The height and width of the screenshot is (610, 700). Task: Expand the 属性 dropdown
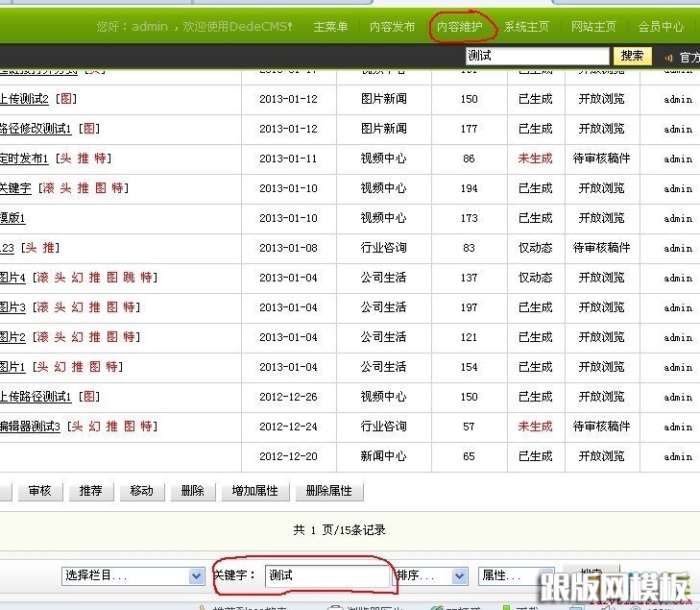pos(515,576)
